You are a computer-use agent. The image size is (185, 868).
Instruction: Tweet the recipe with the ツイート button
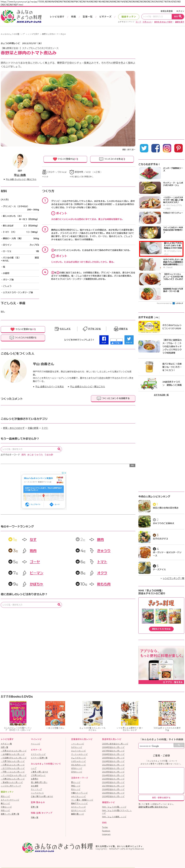129,340
